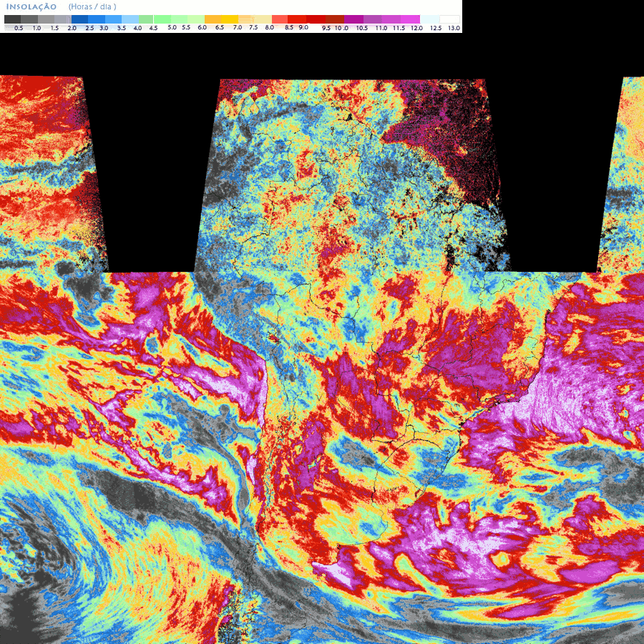
Task: Click the '(Horas / dia)' units label
Action: tap(92, 6)
